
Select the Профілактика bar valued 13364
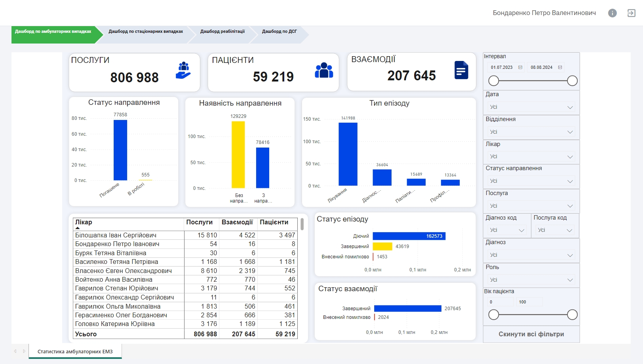coord(450,182)
